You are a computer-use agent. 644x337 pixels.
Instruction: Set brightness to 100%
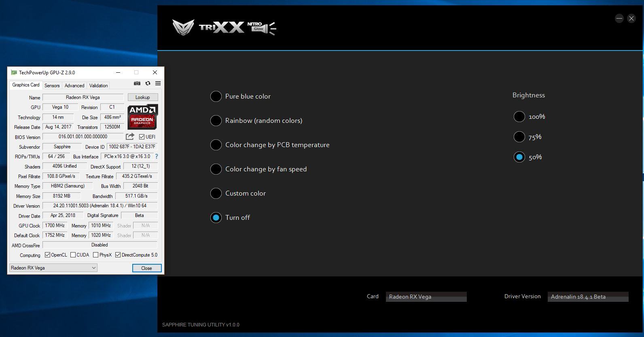click(x=519, y=116)
